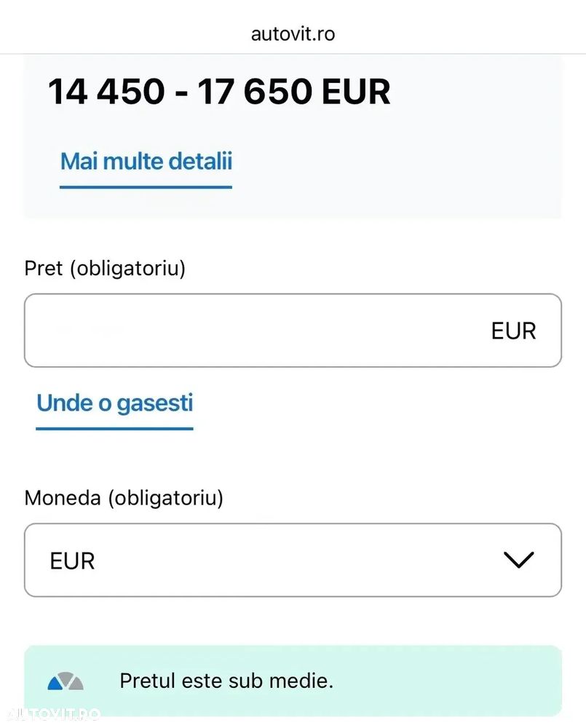The height and width of the screenshot is (728, 586).
Task: Open the Moneda currency dropdown showing EUR
Action: point(293,560)
